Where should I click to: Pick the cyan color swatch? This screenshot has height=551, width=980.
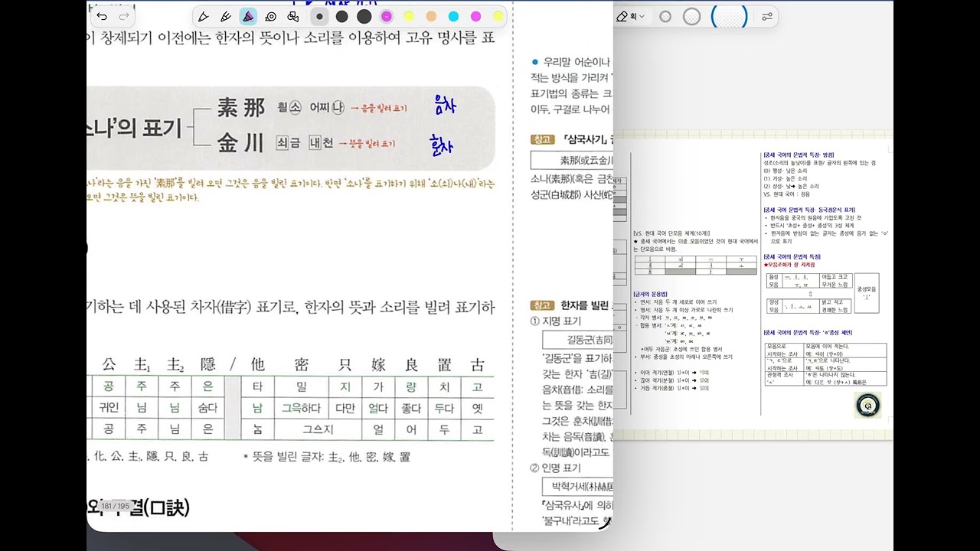(x=453, y=16)
